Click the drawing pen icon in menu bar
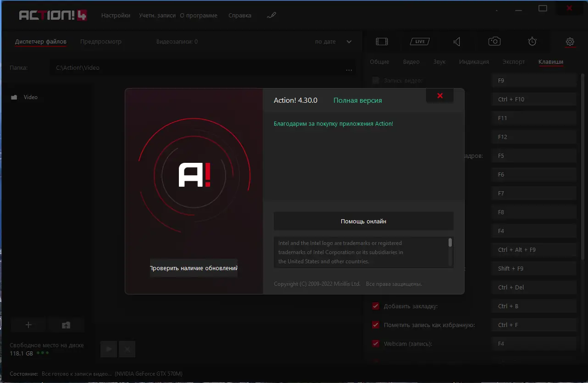Viewport: 588px width, 383px height. click(272, 15)
